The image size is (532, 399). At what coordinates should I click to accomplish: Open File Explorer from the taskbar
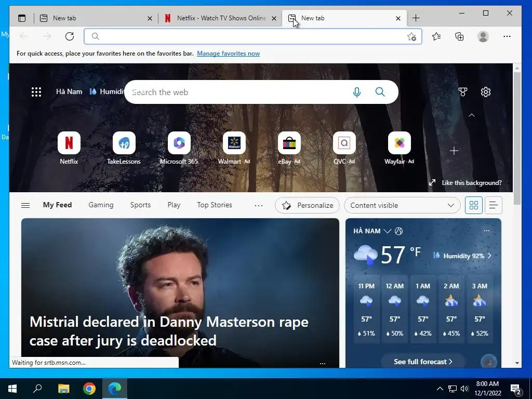(x=63, y=389)
